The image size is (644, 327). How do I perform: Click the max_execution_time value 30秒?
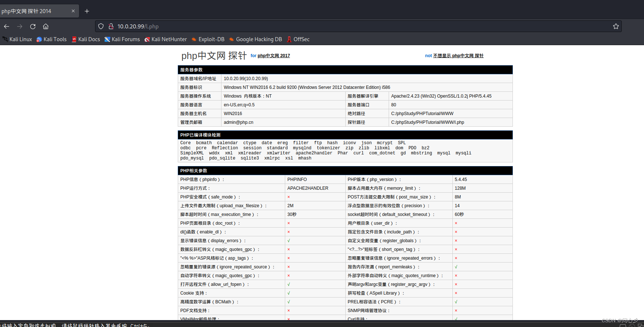tap(292, 214)
